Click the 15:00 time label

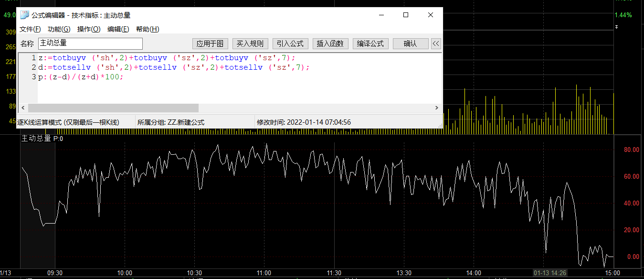[613, 273]
